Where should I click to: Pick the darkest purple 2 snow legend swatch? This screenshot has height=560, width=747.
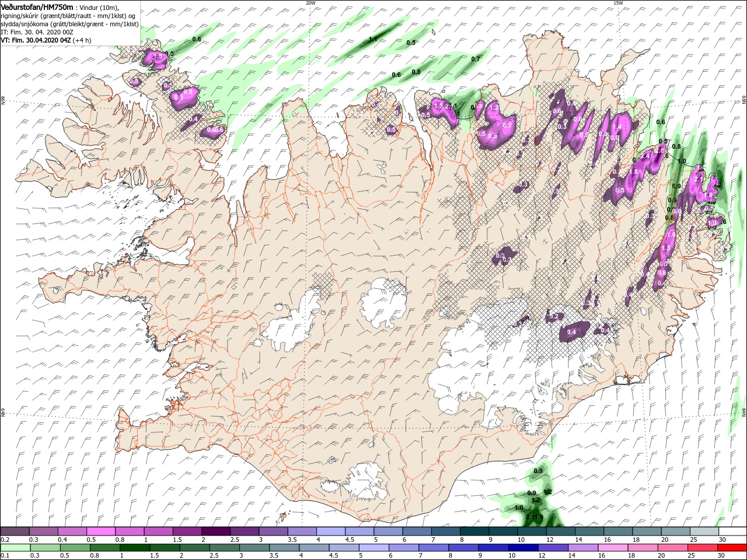[x=215, y=531]
